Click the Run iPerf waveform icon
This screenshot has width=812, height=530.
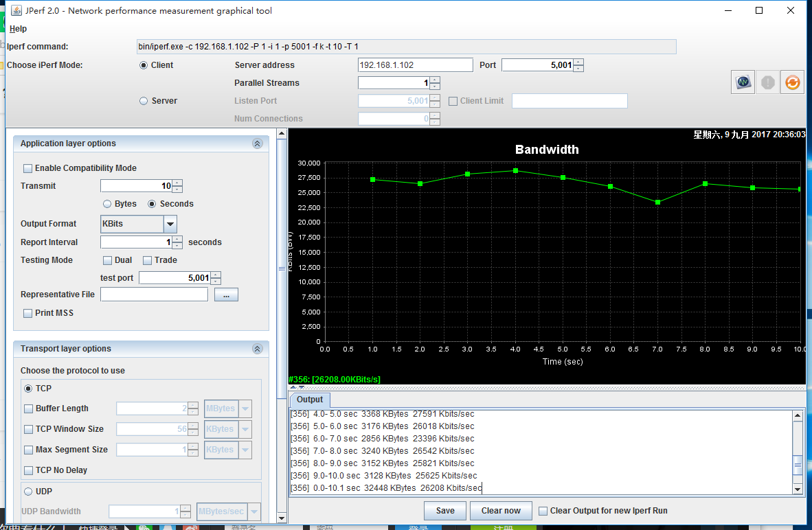coord(743,82)
